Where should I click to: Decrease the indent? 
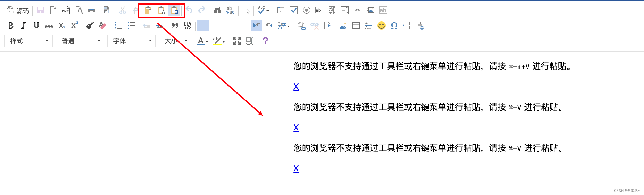coord(147,26)
